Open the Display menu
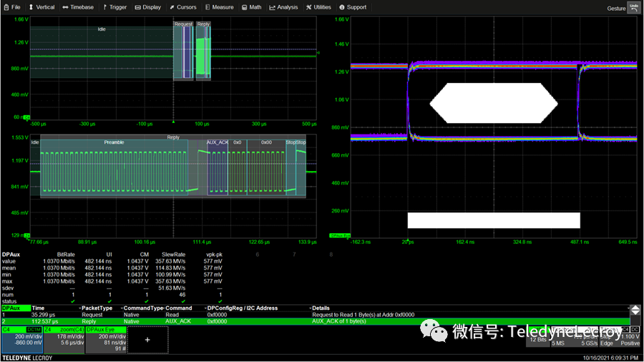 pos(148,7)
